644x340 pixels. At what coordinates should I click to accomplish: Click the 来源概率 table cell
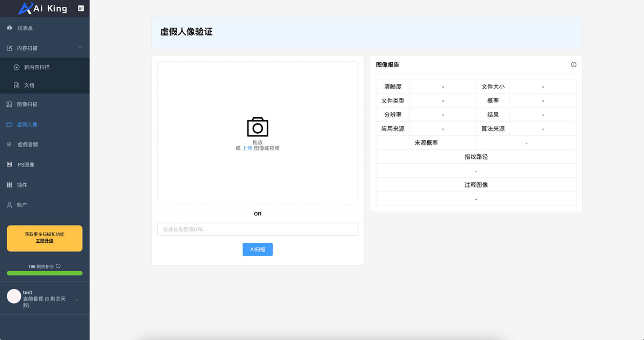(426, 142)
